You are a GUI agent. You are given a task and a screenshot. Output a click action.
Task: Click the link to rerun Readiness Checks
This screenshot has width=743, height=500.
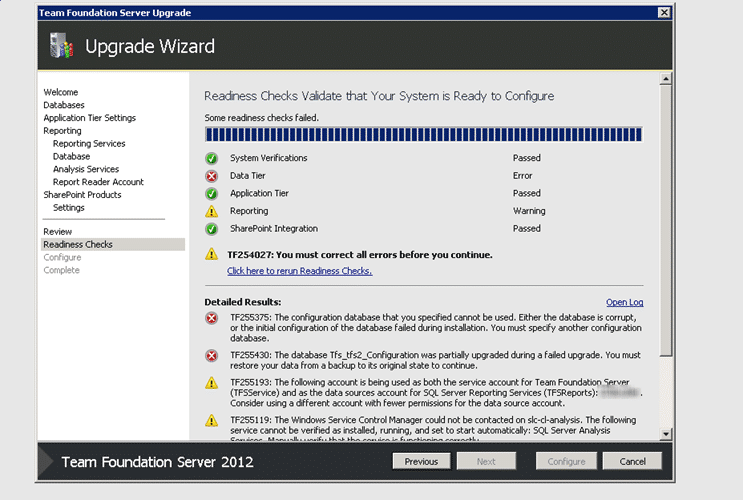[299, 271]
